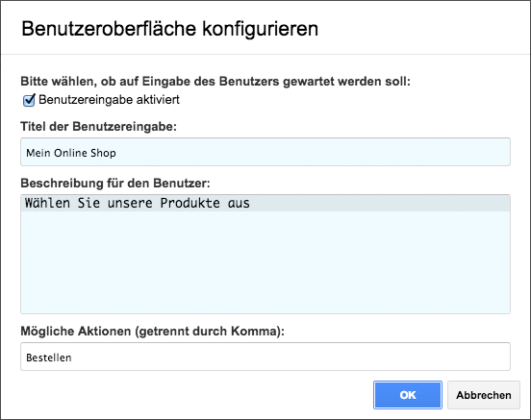
Task: Click the 'Benutzereingabe aktiviert' label text
Action: 109,100
